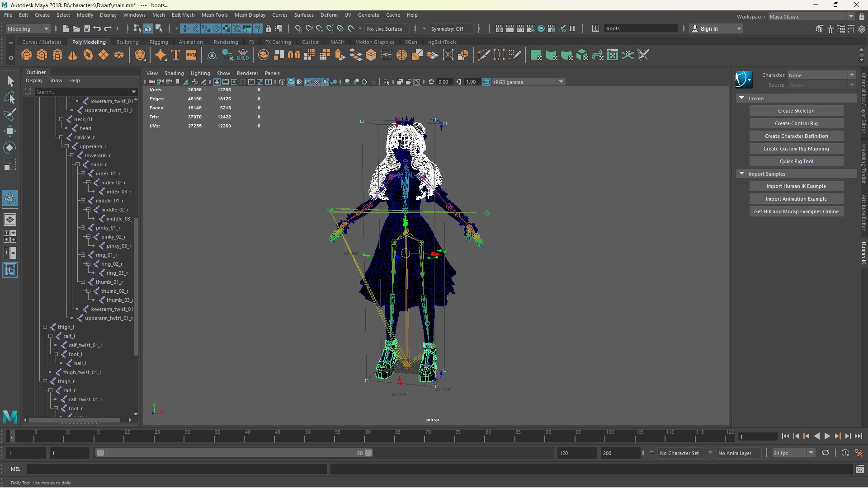Click the polygon sphere shelf icon
This screenshot has width=868, height=488.
(x=27, y=55)
